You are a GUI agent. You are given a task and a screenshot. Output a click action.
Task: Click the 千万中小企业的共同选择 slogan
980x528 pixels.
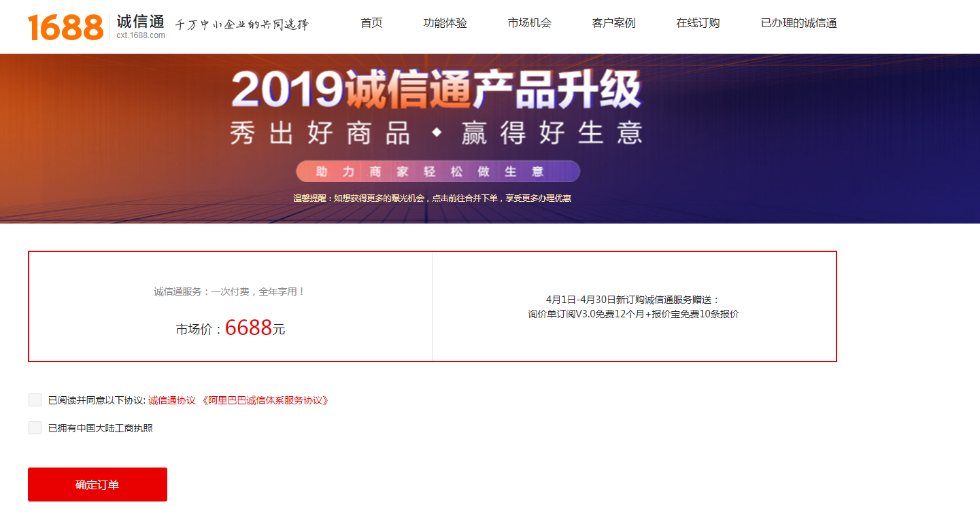pos(242,25)
